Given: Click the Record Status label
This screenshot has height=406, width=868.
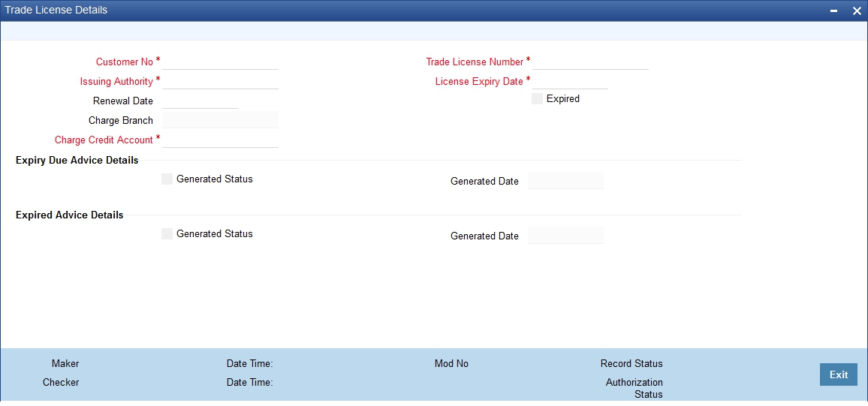Looking at the screenshot, I should (x=631, y=363).
